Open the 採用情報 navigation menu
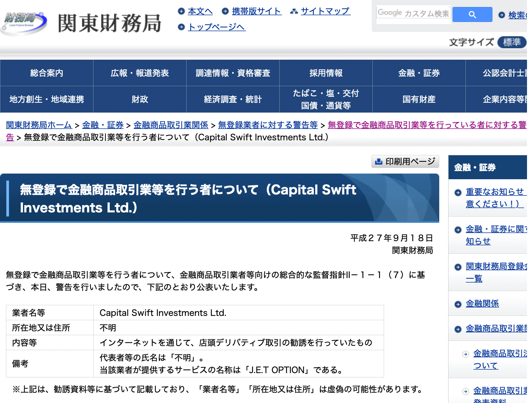 click(x=326, y=73)
